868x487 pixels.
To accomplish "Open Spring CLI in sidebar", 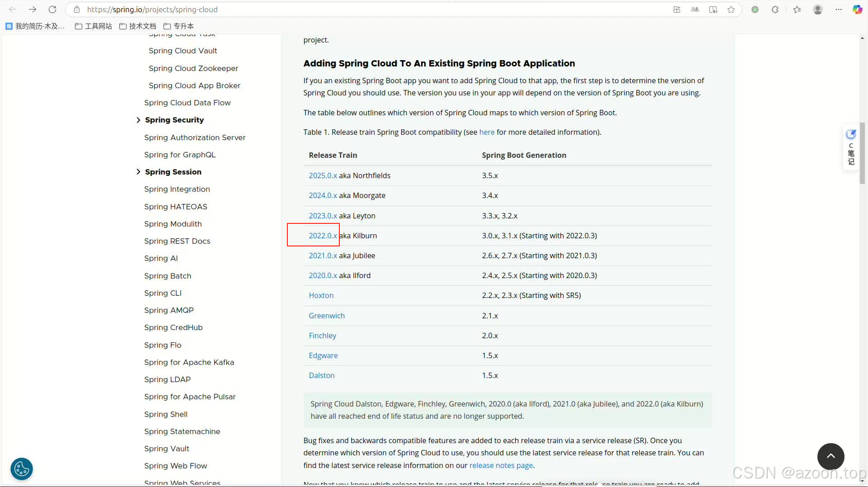I will 163,293.
